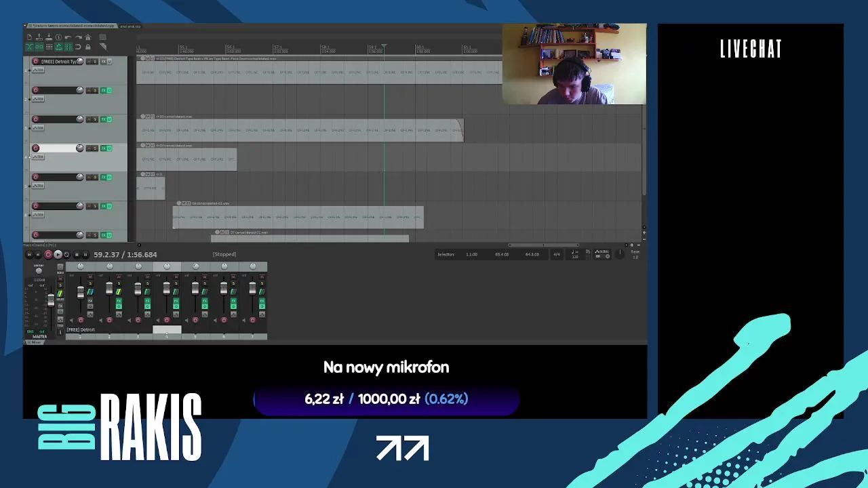Viewport: 868px width, 488px height.
Task: Click the transport Play button
Action: pos(58,255)
